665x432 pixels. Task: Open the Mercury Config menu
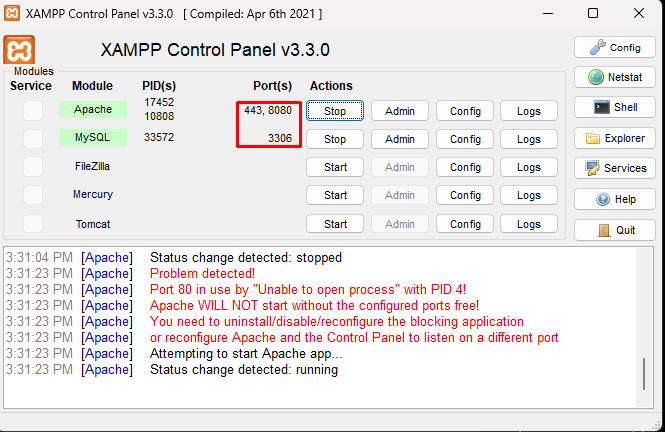tap(465, 195)
